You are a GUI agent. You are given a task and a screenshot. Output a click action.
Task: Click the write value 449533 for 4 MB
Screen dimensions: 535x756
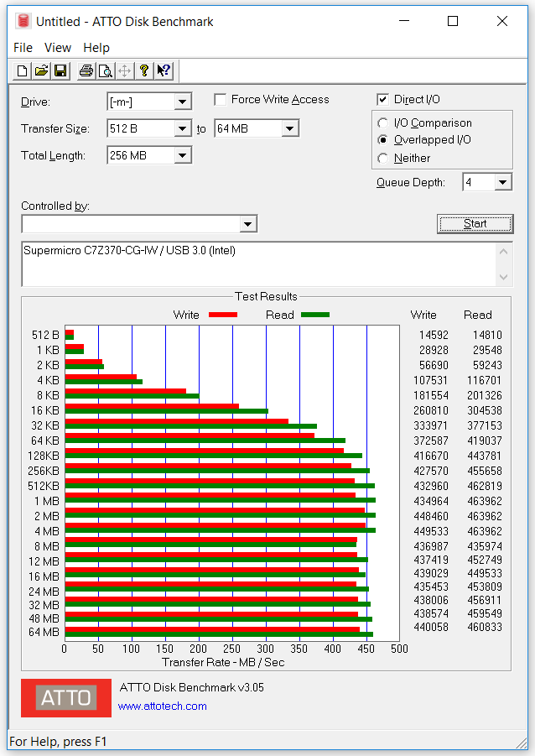pos(431,531)
